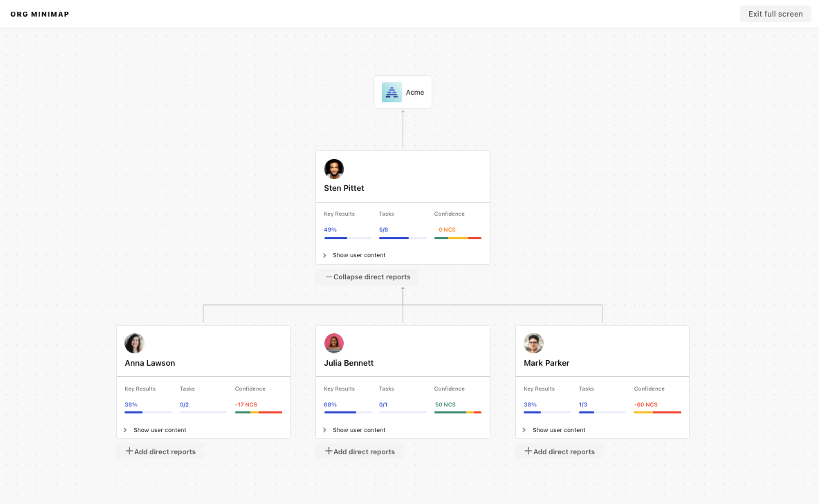Click the plus icon on Anna Lawson's add reports button
Image resolution: width=819 pixels, height=504 pixels.
(x=128, y=451)
